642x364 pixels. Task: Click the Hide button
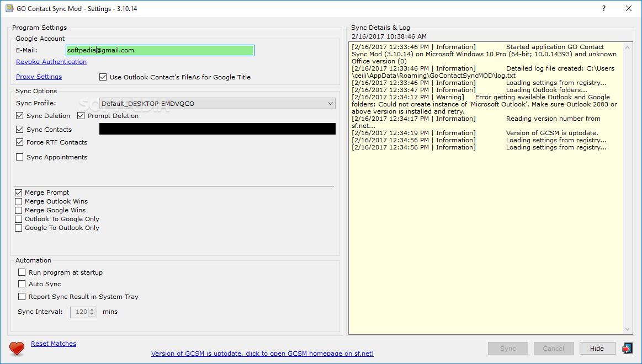(597, 349)
